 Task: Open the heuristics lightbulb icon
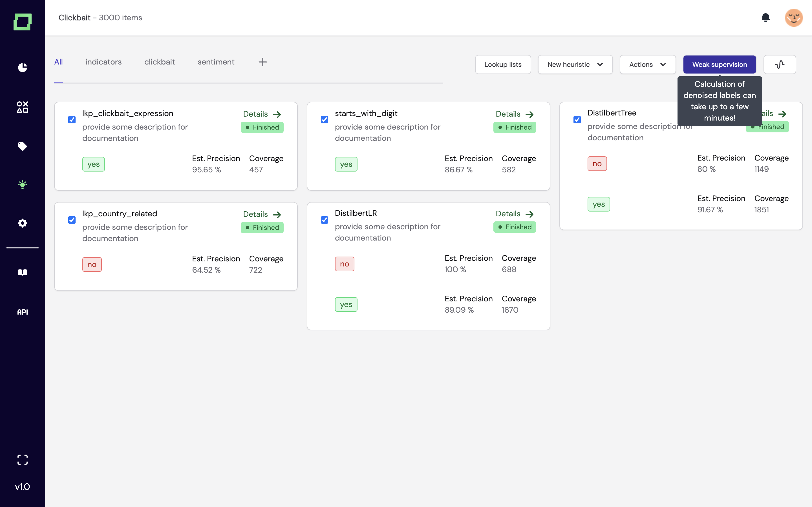pyautogui.click(x=23, y=185)
